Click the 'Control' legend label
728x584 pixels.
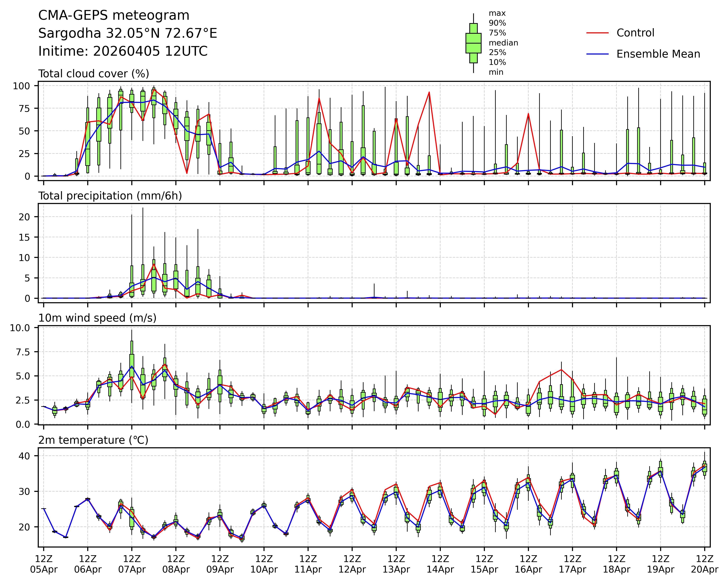coord(635,33)
